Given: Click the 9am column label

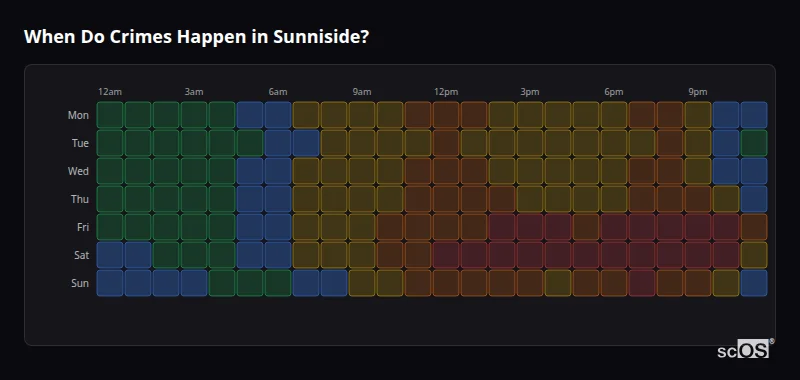Looking at the screenshot, I should tap(362, 92).
